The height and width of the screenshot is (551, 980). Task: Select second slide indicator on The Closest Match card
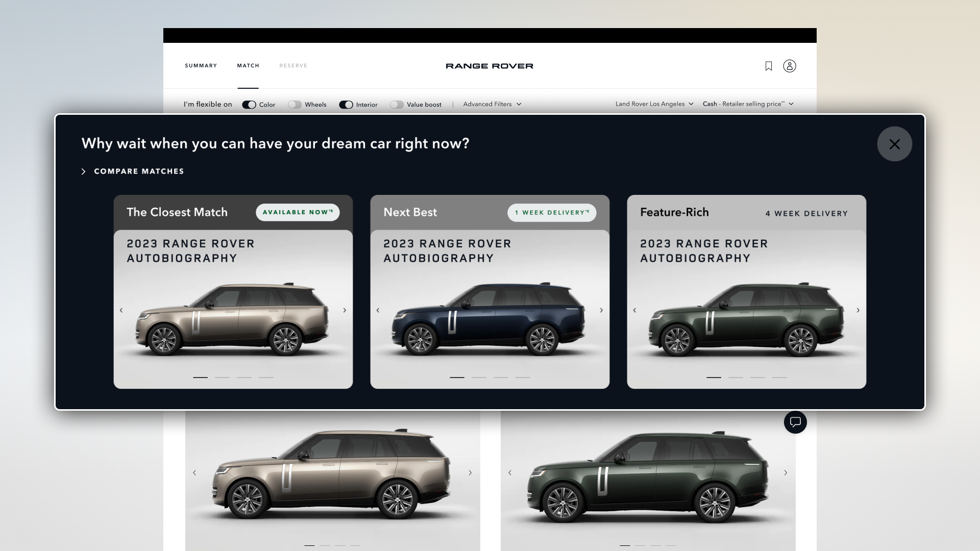222,378
